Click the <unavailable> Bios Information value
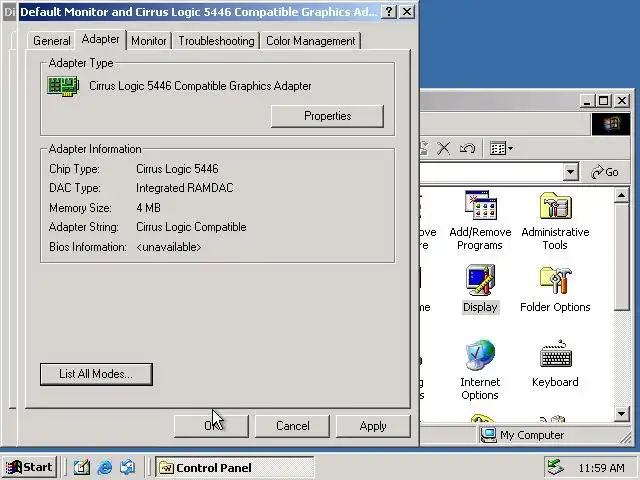Image resolution: width=640 pixels, height=480 pixels. 169,247
